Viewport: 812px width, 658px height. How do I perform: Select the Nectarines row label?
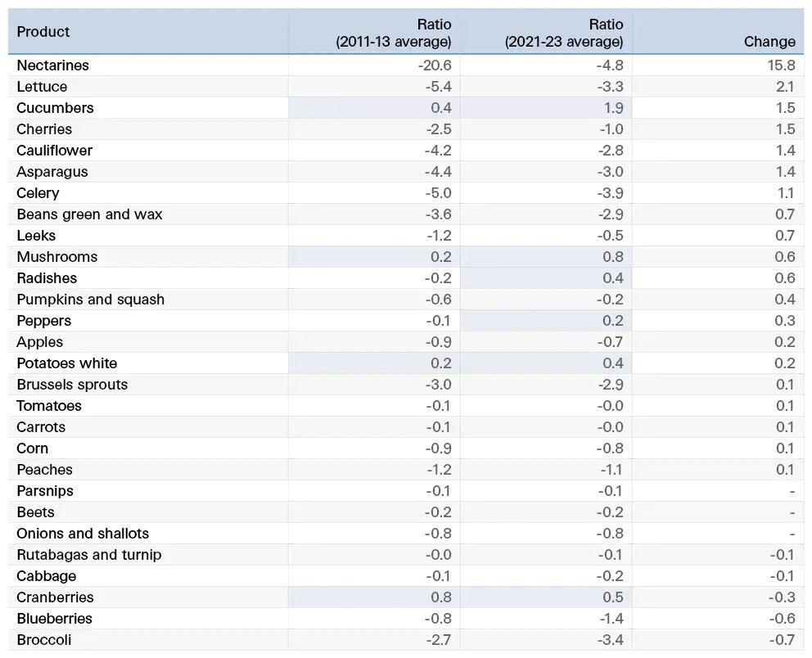point(53,65)
